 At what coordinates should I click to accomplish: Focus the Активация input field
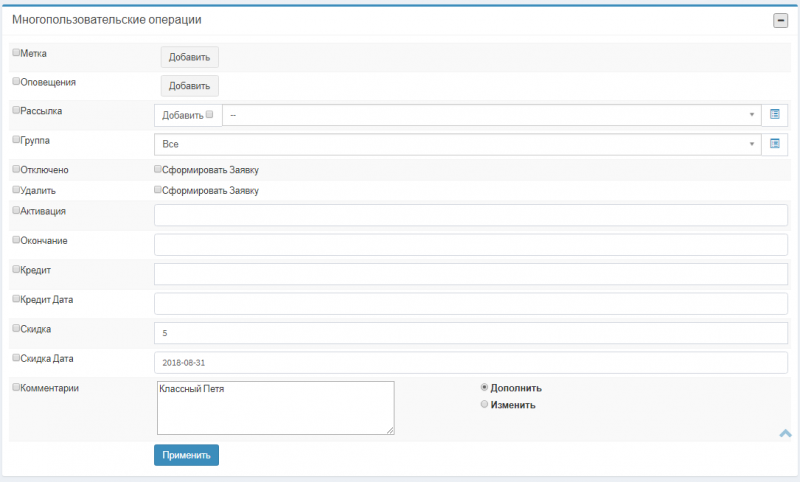471,215
